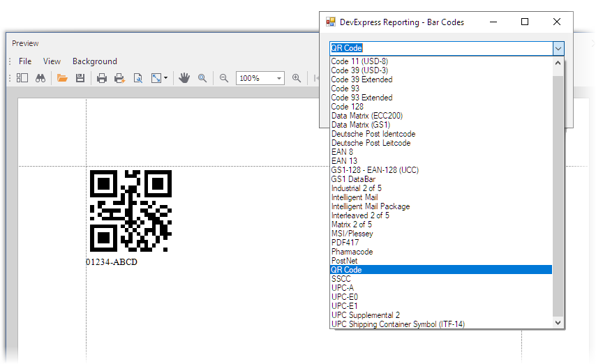Image resolution: width=596 pixels, height=364 pixels.
Task: Close the Bar Codes window
Action: 557,22
